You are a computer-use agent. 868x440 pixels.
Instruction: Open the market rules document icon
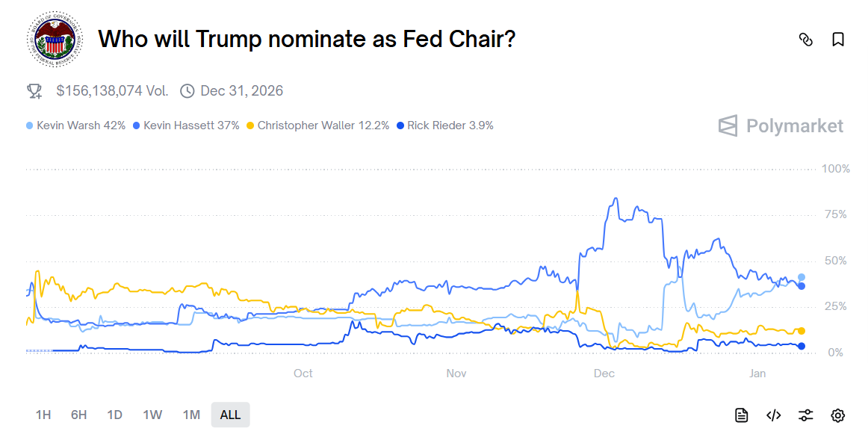click(740, 415)
